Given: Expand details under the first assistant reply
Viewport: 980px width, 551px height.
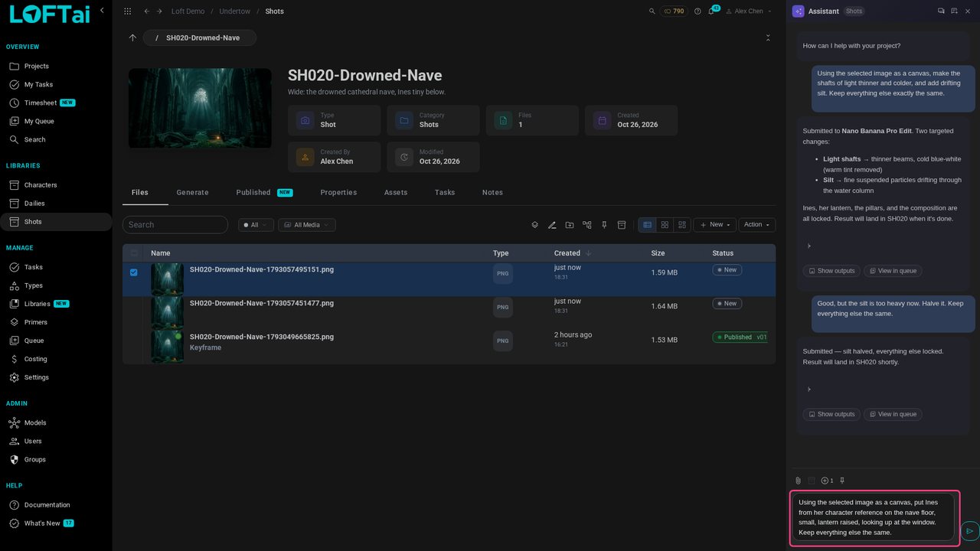Looking at the screenshot, I should 809,246.
